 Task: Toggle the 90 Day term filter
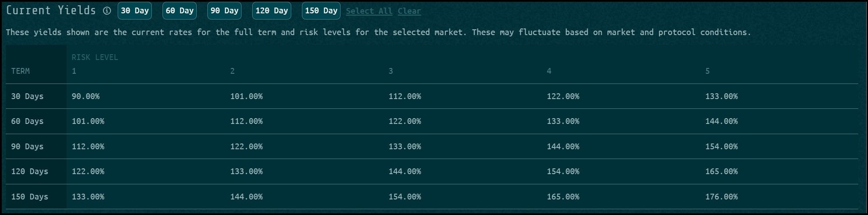(224, 11)
